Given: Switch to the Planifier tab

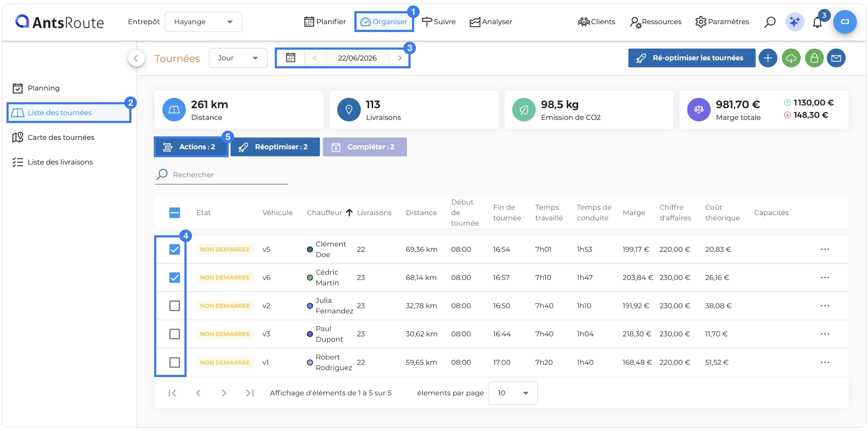Looking at the screenshot, I should click(x=325, y=22).
